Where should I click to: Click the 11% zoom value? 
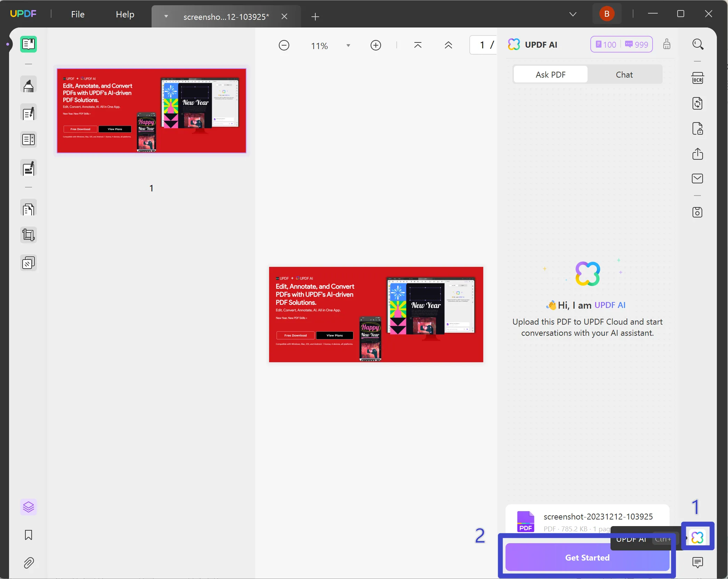click(x=319, y=46)
